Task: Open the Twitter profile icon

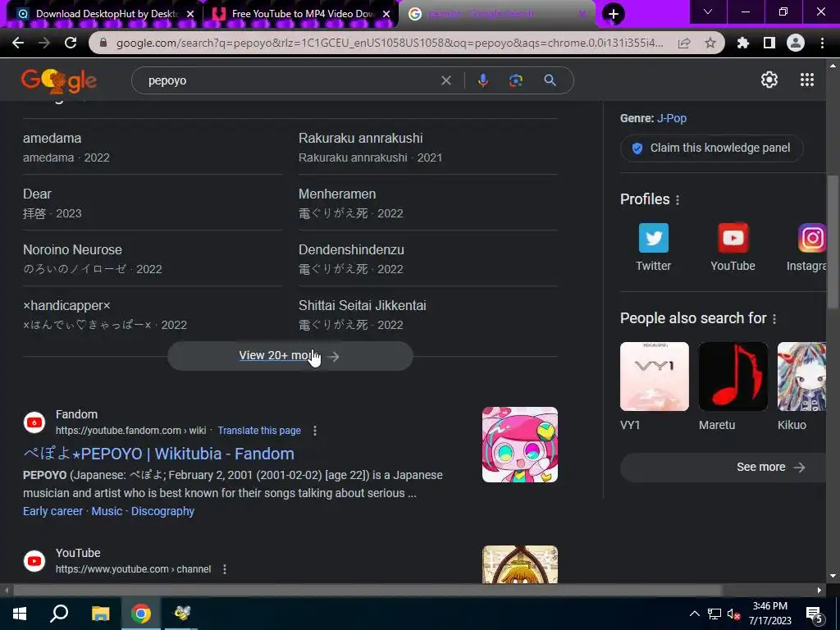Action: click(654, 238)
